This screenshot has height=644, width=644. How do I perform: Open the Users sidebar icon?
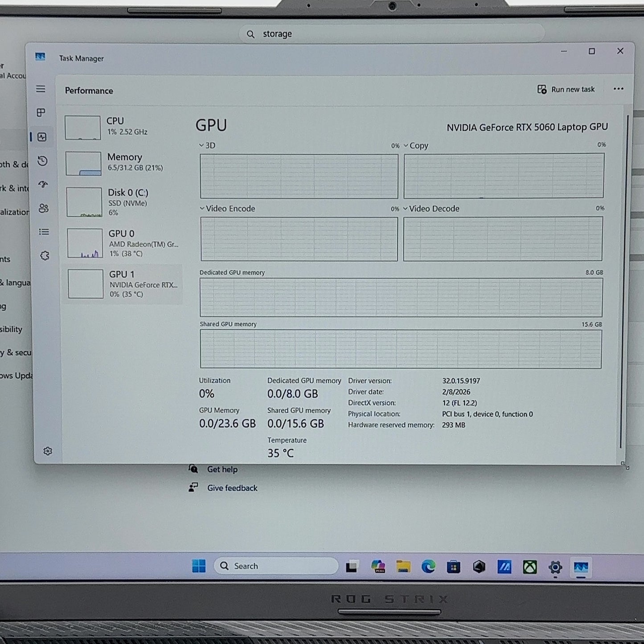click(x=43, y=208)
